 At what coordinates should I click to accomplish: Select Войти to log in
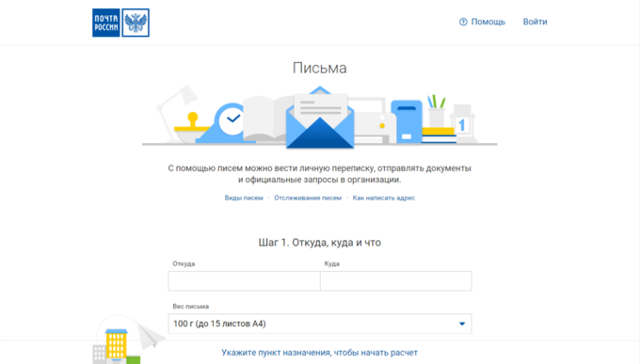coord(536,22)
